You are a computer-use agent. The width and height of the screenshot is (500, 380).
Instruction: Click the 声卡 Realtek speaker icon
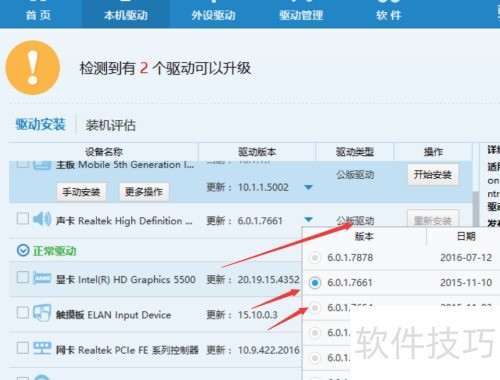pos(42,219)
